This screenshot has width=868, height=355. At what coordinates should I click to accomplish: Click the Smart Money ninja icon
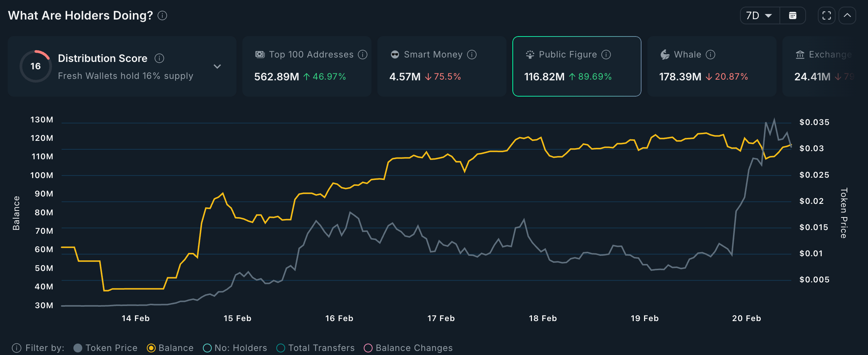coord(394,54)
